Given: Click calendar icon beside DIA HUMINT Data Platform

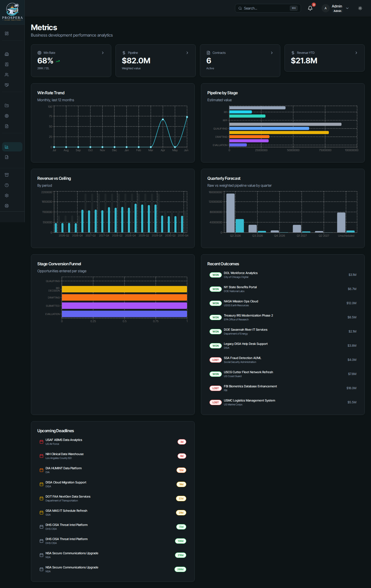Looking at the screenshot, I should click(x=41, y=470).
